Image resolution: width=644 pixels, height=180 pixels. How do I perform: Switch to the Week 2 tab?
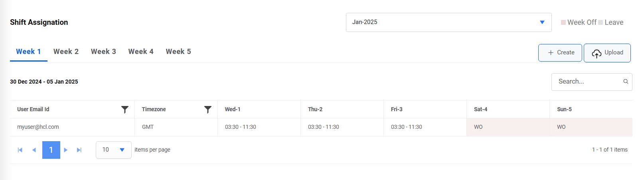pos(66,52)
